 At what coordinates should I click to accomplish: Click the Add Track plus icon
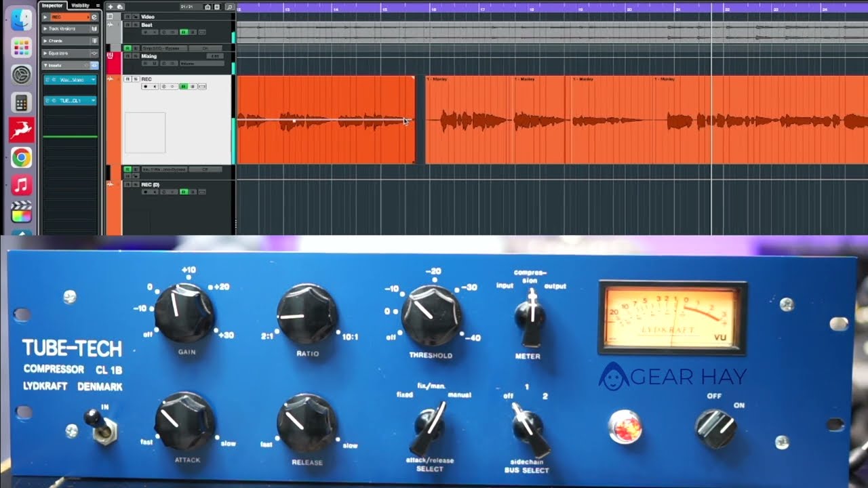coord(111,7)
